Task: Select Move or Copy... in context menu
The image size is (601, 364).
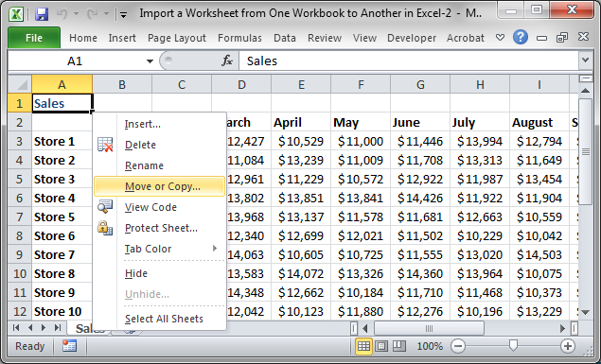Action: pyautogui.click(x=159, y=186)
